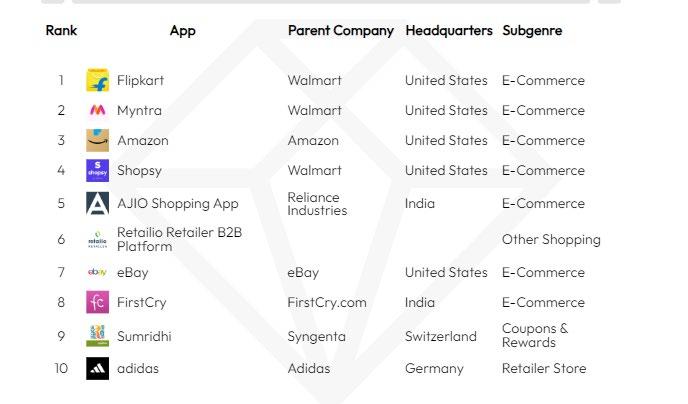Click the Sumridhi app icon
The image size is (688, 404).
click(x=97, y=336)
